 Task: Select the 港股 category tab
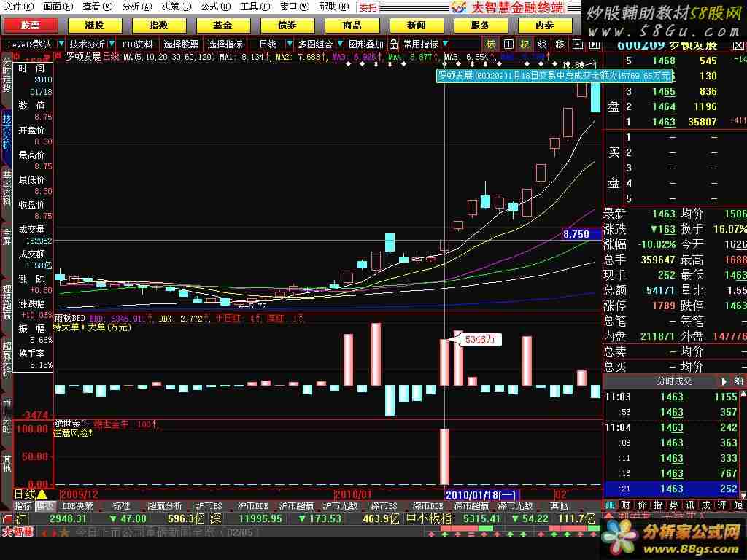pos(94,26)
